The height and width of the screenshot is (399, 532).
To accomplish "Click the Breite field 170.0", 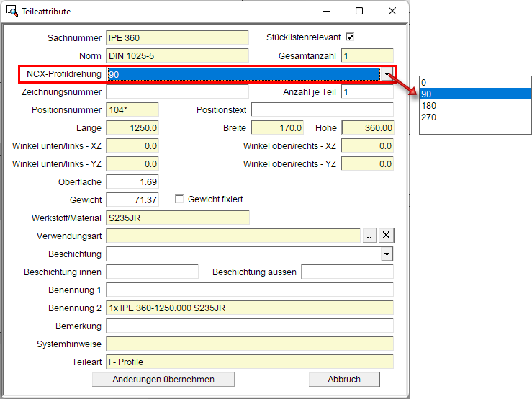I will coord(278,127).
